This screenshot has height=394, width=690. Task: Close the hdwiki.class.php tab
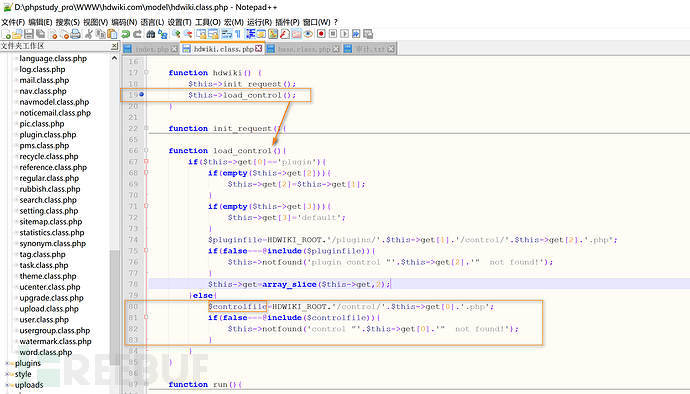259,48
